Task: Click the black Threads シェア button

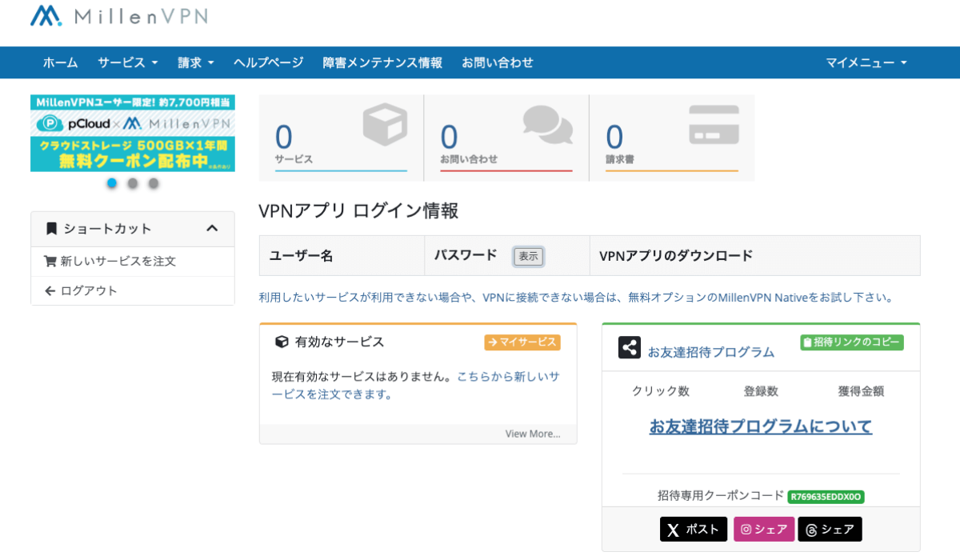Action: [830, 530]
